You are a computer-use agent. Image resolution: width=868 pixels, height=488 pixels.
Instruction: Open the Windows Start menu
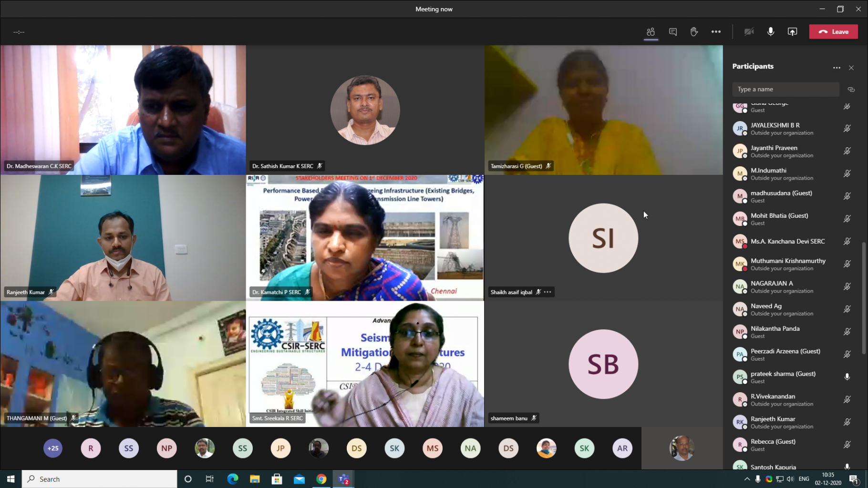(10, 479)
